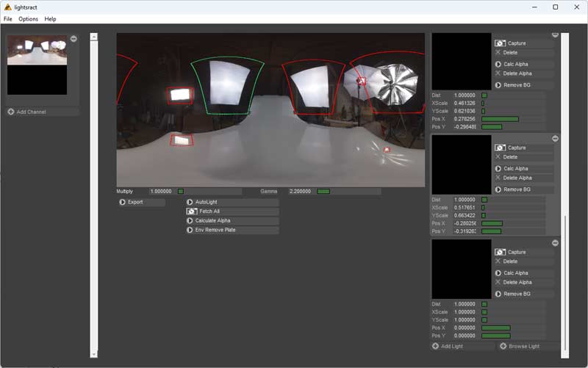Click the Multiply slider bar
The image size is (588, 368).
[198, 191]
